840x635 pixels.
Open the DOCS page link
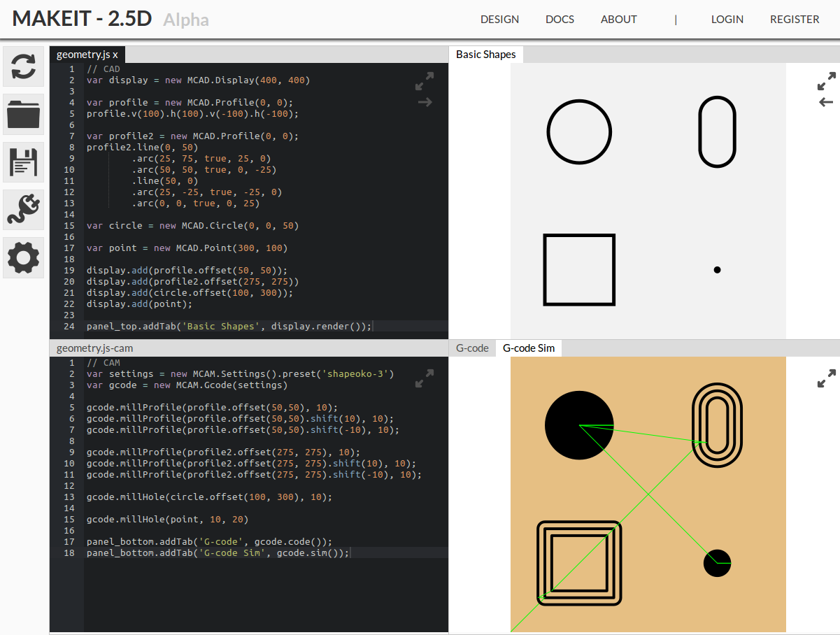560,20
